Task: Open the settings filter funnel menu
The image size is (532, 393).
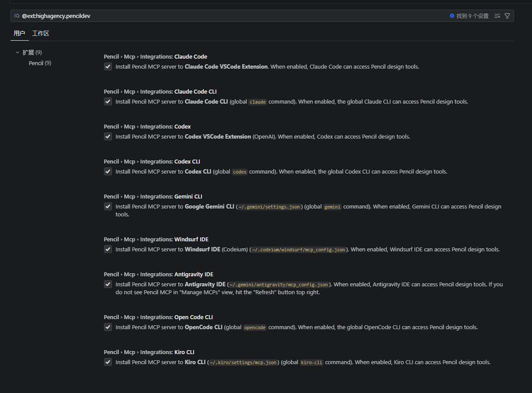Action: [x=507, y=16]
